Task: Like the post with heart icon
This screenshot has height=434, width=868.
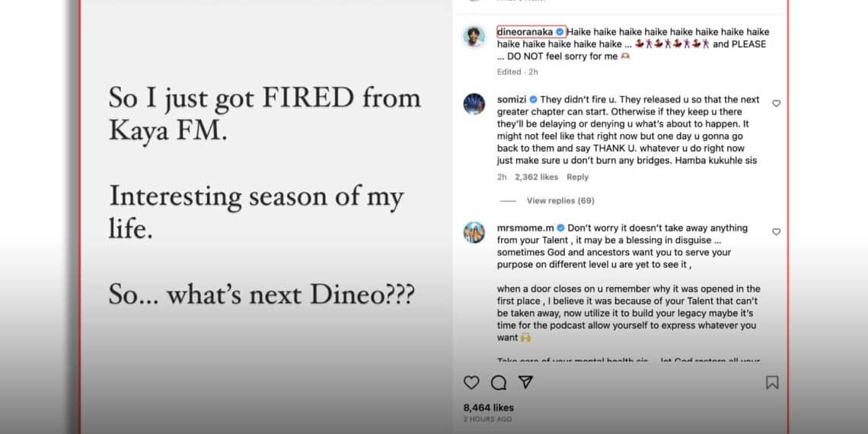Action: pyautogui.click(x=472, y=382)
